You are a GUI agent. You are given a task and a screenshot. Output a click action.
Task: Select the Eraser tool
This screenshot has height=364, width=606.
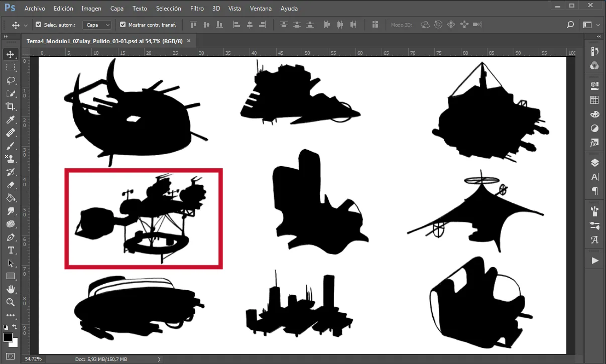click(x=11, y=185)
